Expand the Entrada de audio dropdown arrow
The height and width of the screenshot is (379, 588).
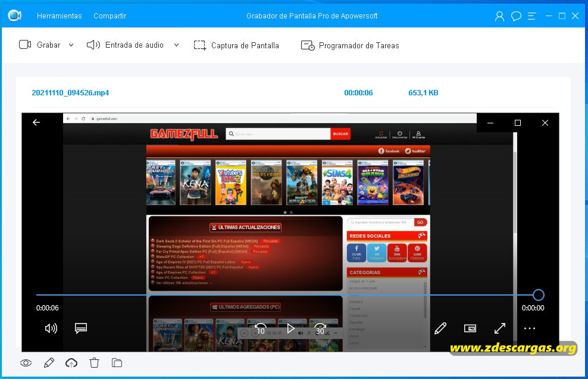[176, 45]
